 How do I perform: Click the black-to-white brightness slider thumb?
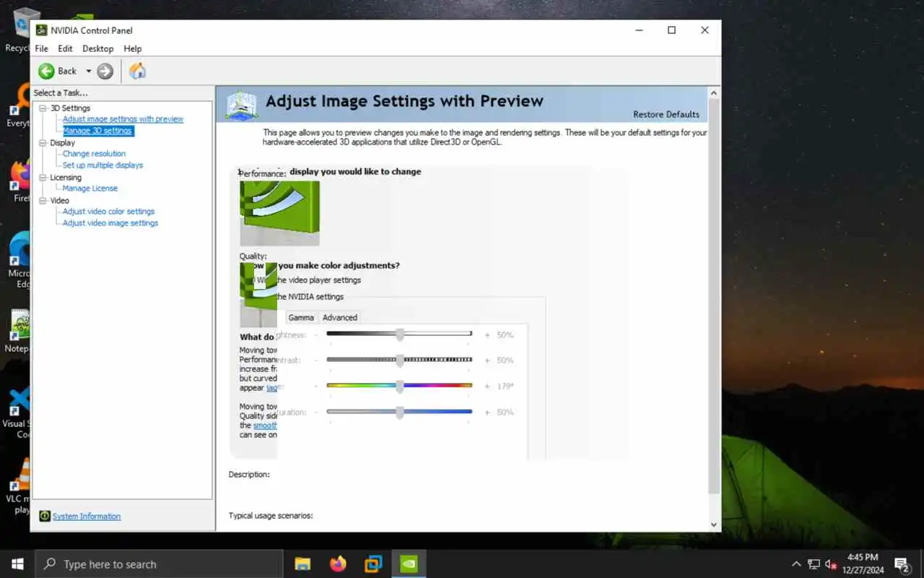[x=400, y=335]
